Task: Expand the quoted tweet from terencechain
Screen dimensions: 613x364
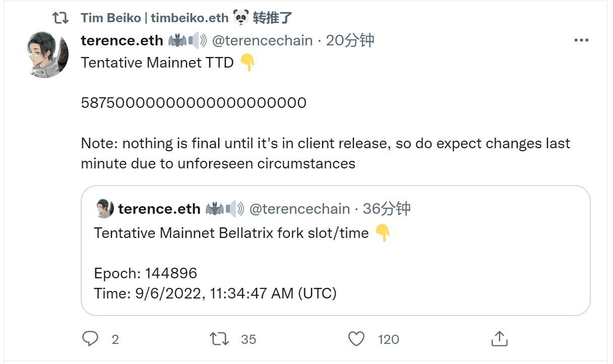Action: pos(336,250)
